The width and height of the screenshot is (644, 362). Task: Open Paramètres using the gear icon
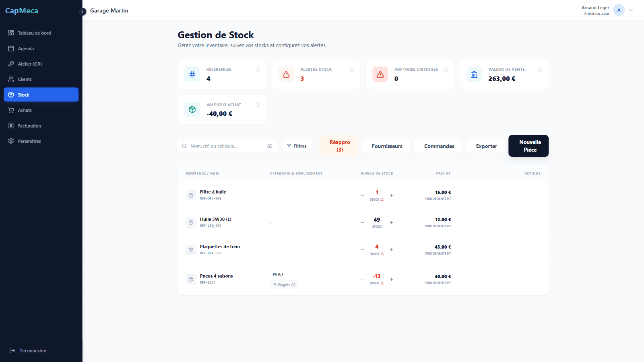(x=11, y=141)
